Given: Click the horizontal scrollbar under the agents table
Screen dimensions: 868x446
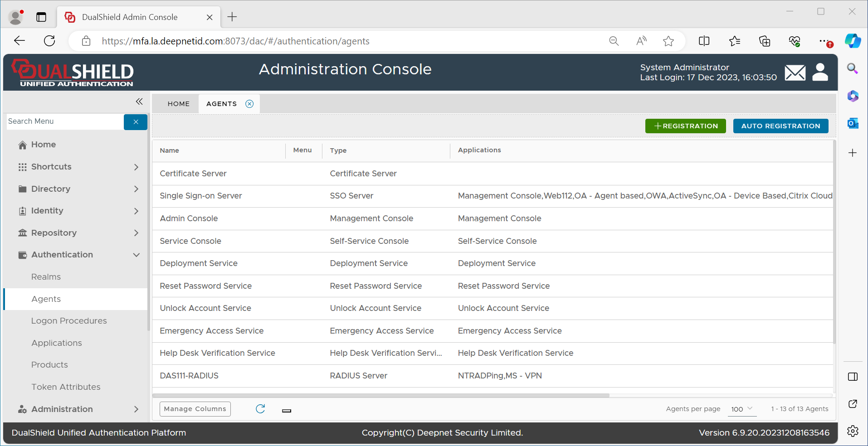Looking at the screenshot, I should coord(381,395).
